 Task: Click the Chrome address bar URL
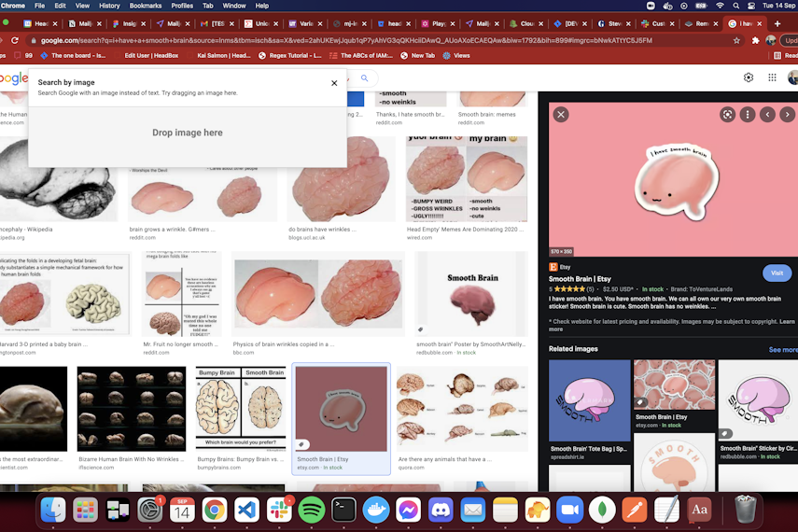click(x=346, y=40)
